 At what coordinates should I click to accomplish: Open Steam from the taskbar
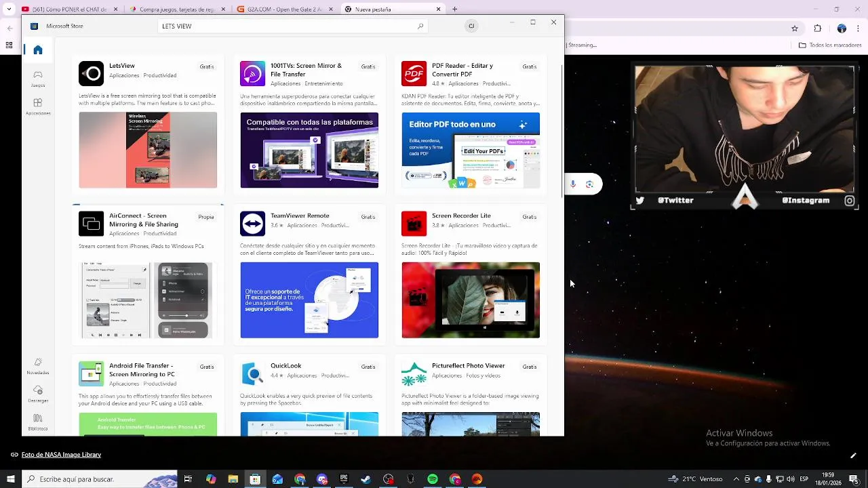tap(366, 479)
